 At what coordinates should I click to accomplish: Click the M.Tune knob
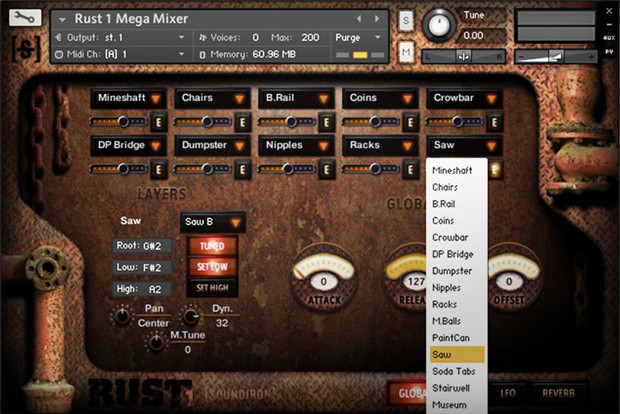click(156, 342)
